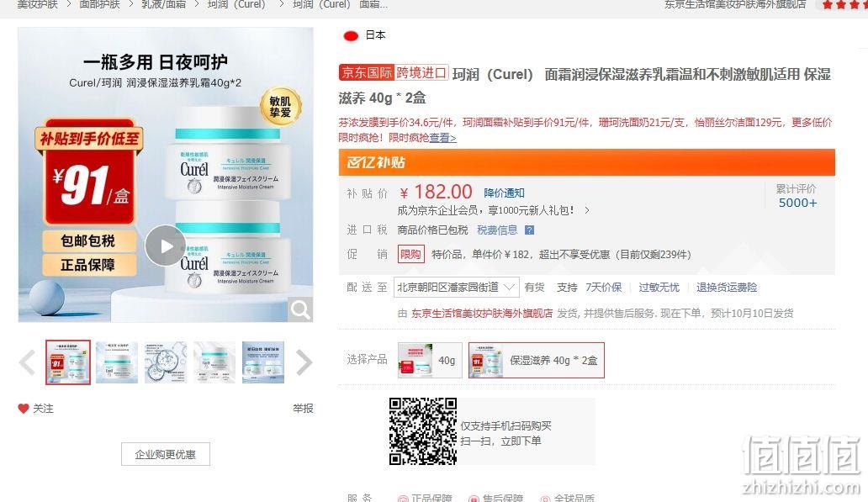Image resolution: width=868 pixels, height=502 pixels.
Task: Click the 举报 report link
Action: (x=303, y=409)
